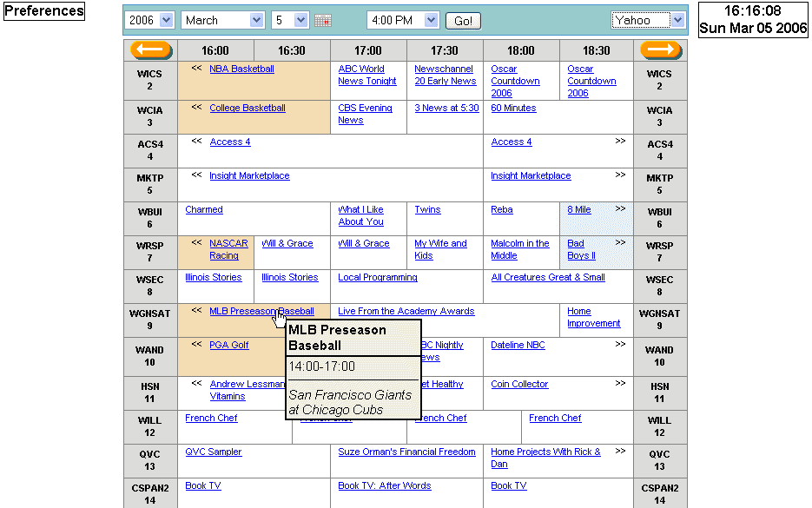Open Suze Orman's Financial Freedom link
This screenshot has width=812, height=508.
click(x=406, y=452)
